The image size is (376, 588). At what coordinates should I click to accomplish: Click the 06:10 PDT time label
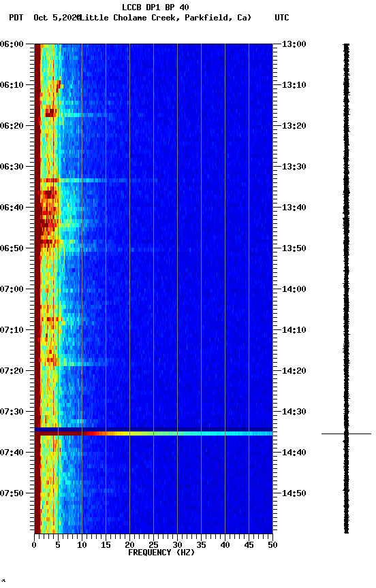point(12,85)
